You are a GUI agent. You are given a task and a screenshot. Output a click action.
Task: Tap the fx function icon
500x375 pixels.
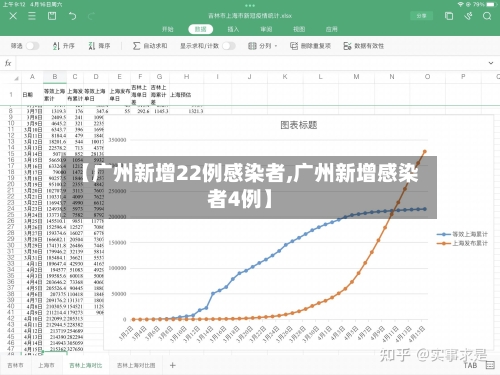pos(8,63)
